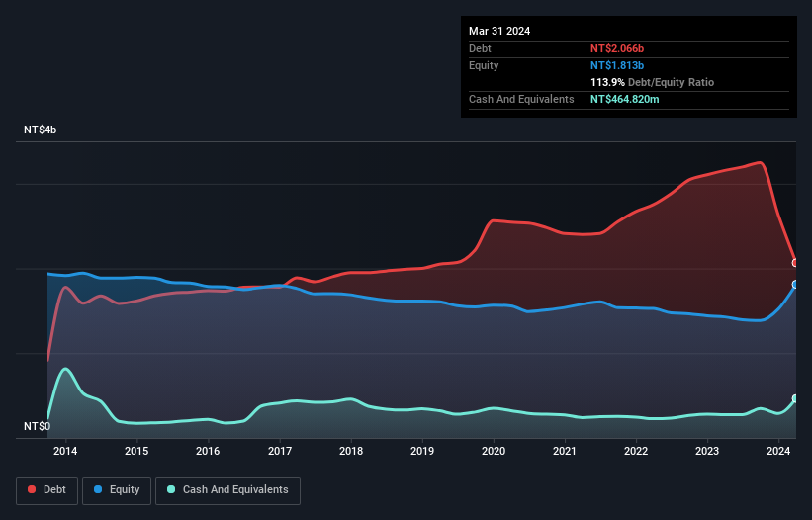Click the 2021 x-axis label
The height and width of the screenshot is (520, 812).
[565, 451]
